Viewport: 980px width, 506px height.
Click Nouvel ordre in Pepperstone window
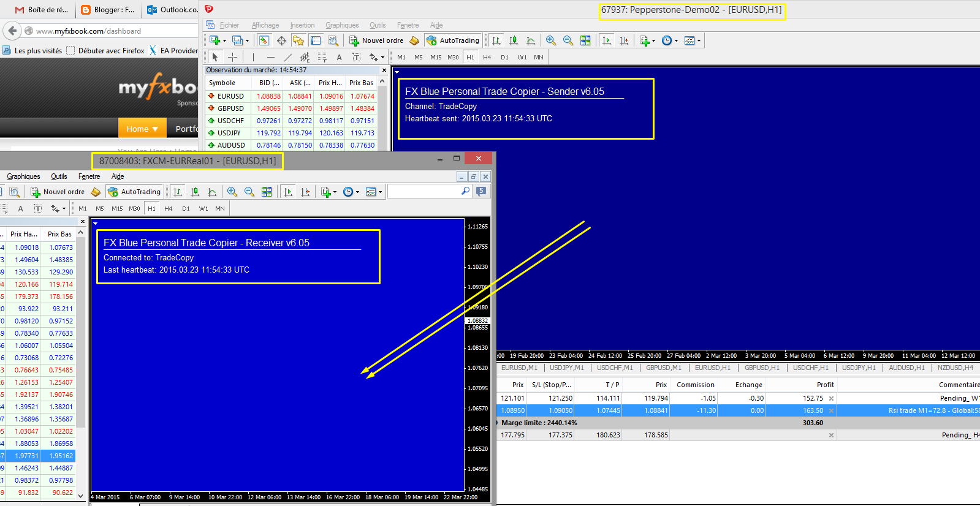[376, 40]
